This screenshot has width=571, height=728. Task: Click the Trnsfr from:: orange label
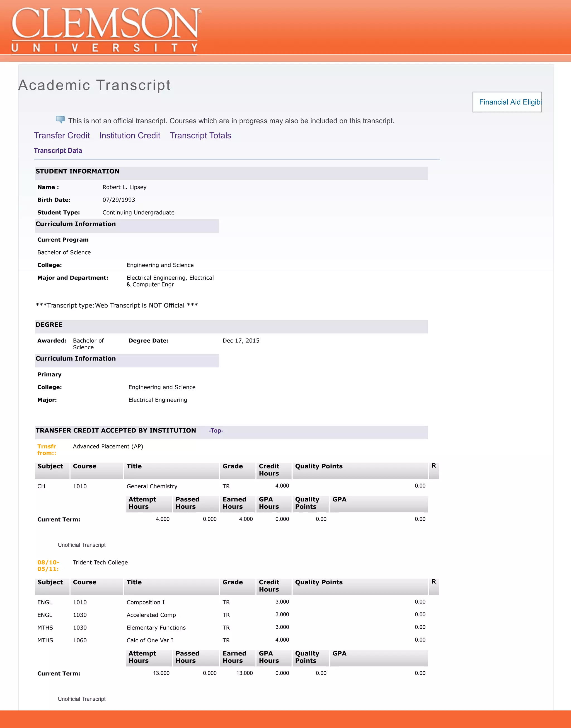coord(47,450)
